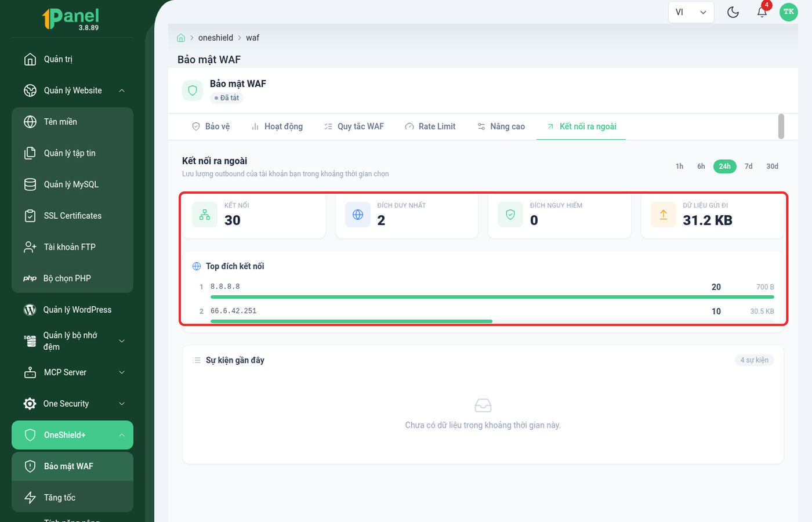The width and height of the screenshot is (812, 522).
Task: Click the oneshield breadcrumb link
Action: click(216, 38)
